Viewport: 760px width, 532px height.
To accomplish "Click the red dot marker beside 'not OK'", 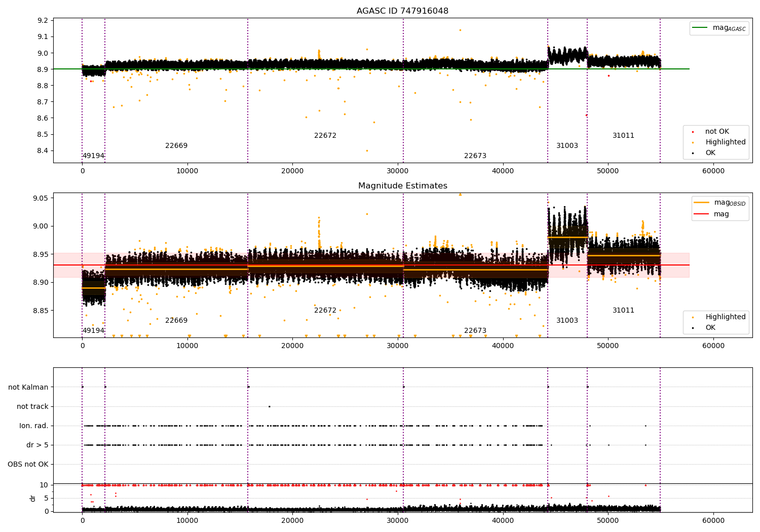I will 693,132.
